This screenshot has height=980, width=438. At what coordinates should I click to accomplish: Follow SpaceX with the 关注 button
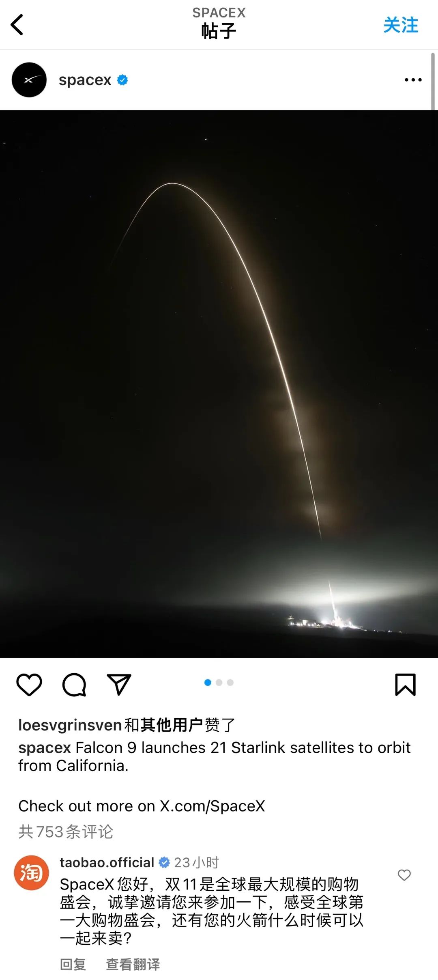[401, 25]
